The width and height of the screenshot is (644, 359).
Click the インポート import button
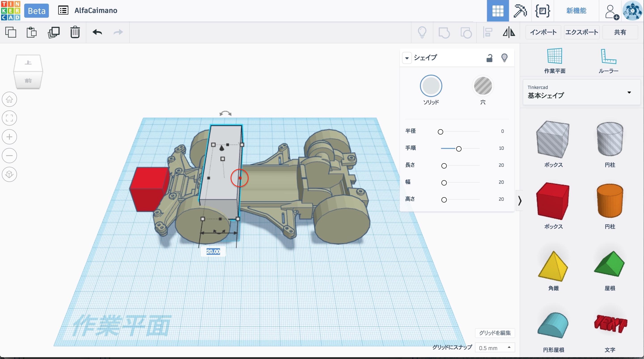(x=543, y=32)
